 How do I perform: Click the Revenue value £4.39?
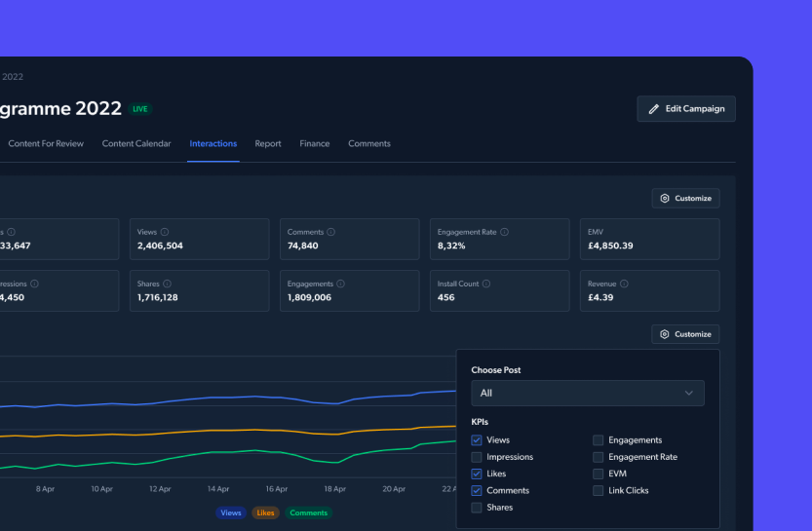tap(600, 297)
